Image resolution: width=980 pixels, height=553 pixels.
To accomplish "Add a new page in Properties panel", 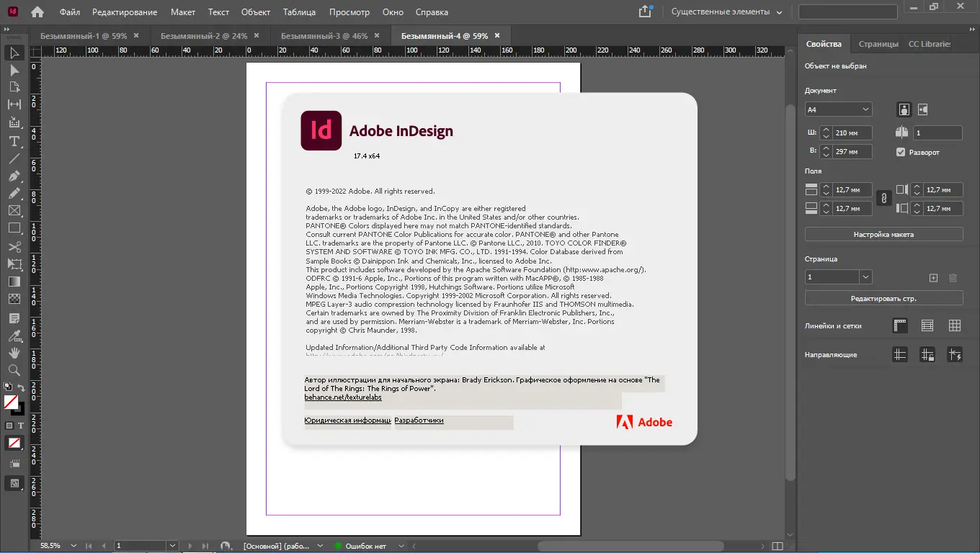I will (x=933, y=277).
